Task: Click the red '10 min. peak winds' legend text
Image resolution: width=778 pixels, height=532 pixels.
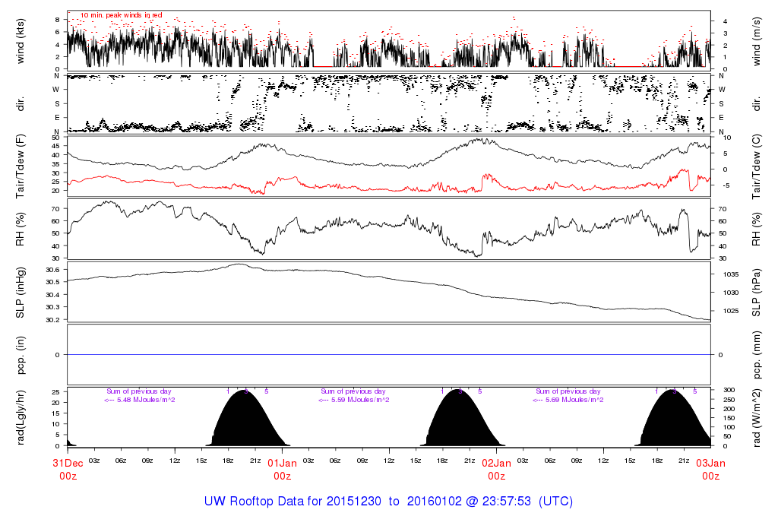Action: [121, 15]
